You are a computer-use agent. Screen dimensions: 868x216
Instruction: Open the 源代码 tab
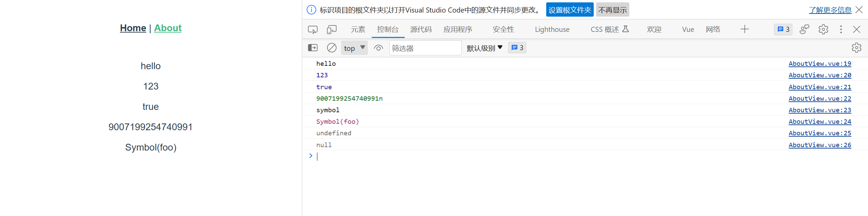421,30
